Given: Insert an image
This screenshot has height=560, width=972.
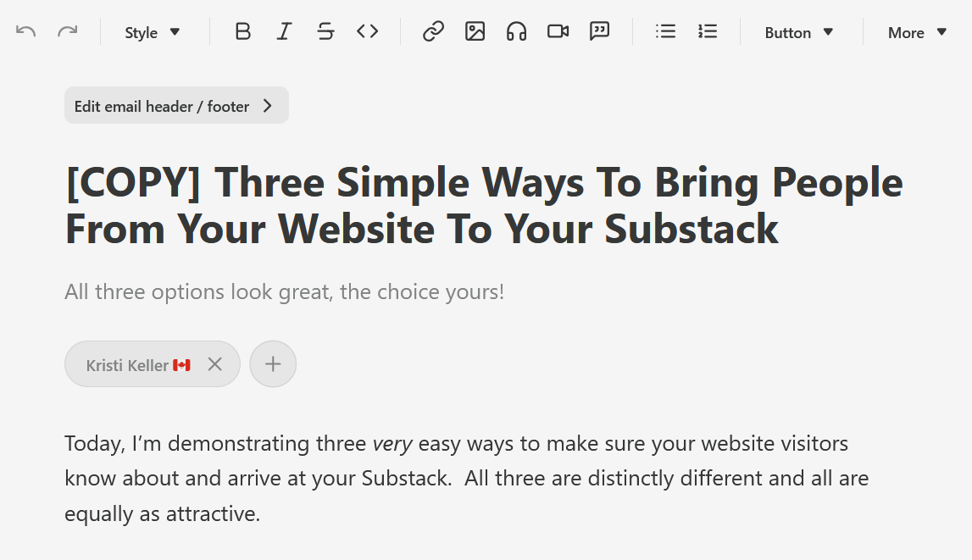Looking at the screenshot, I should [475, 31].
